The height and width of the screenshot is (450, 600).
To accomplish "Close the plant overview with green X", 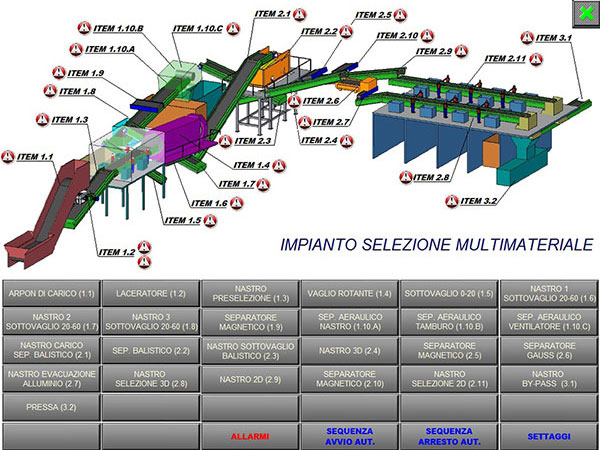I will (x=583, y=12).
